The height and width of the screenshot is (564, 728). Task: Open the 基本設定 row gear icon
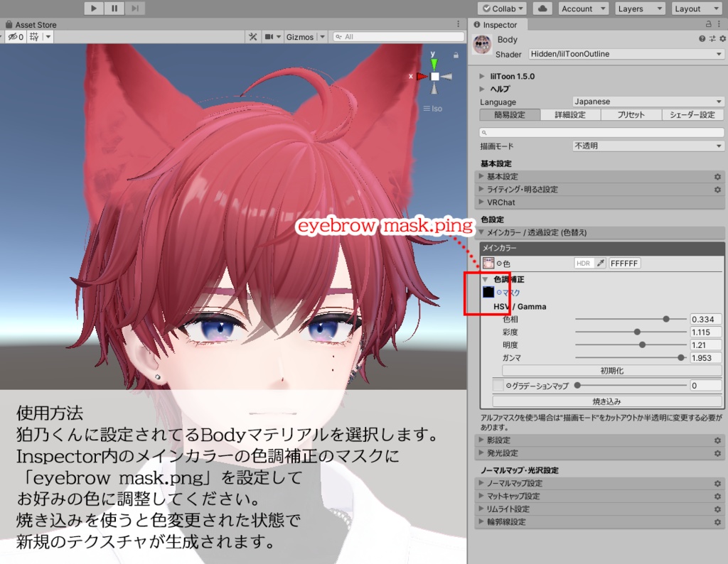pyautogui.click(x=718, y=177)
